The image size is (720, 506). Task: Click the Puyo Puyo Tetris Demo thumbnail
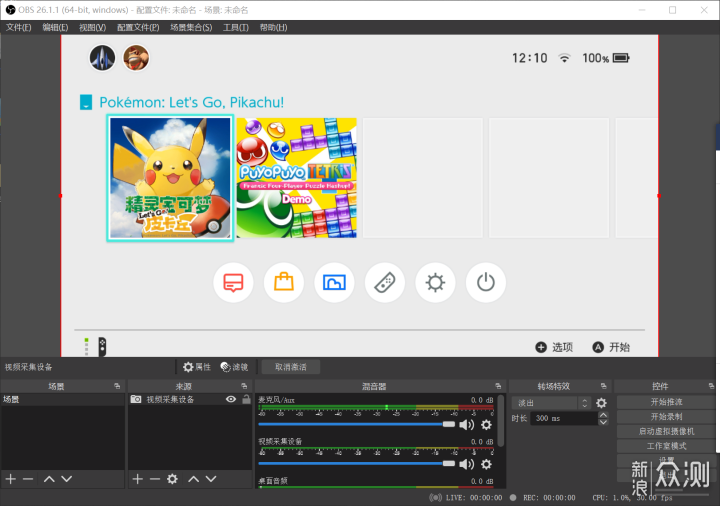pyautogui.click(x=297, y=178)
